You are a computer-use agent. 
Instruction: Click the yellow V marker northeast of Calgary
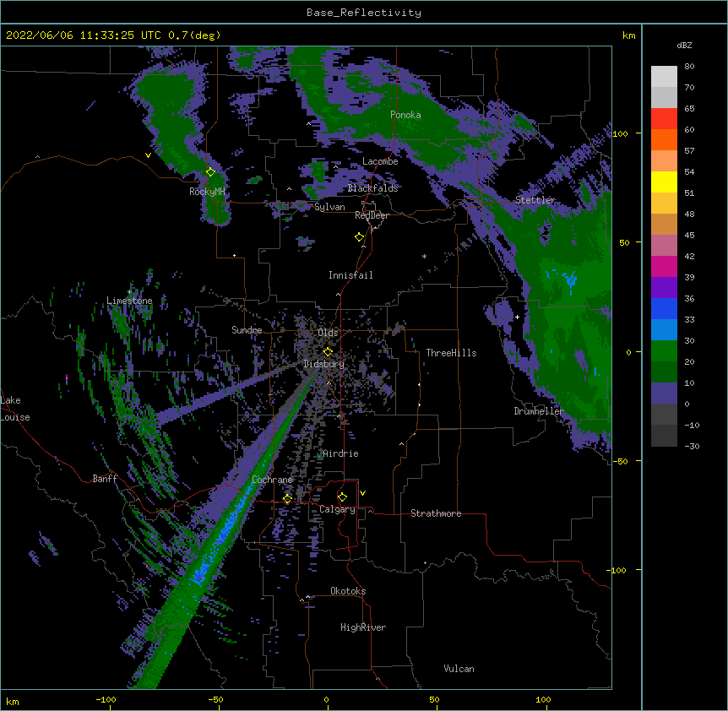point(362,493)
